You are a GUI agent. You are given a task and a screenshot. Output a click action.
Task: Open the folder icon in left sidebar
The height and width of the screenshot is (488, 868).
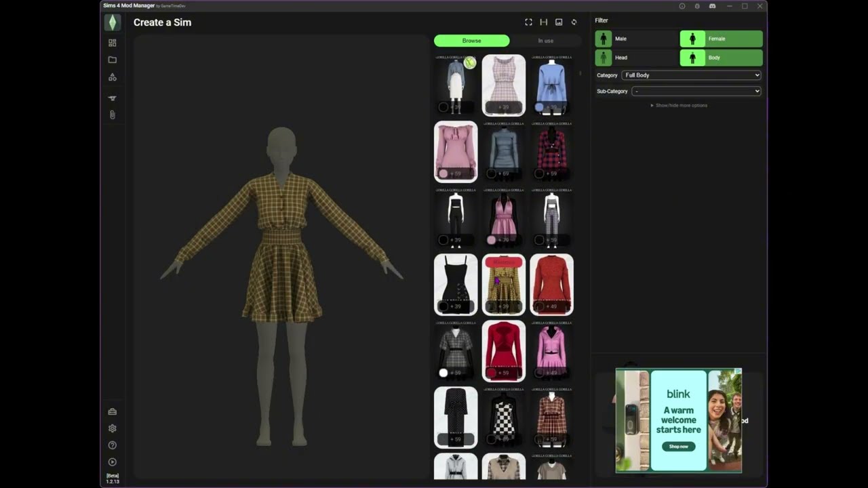113,60
